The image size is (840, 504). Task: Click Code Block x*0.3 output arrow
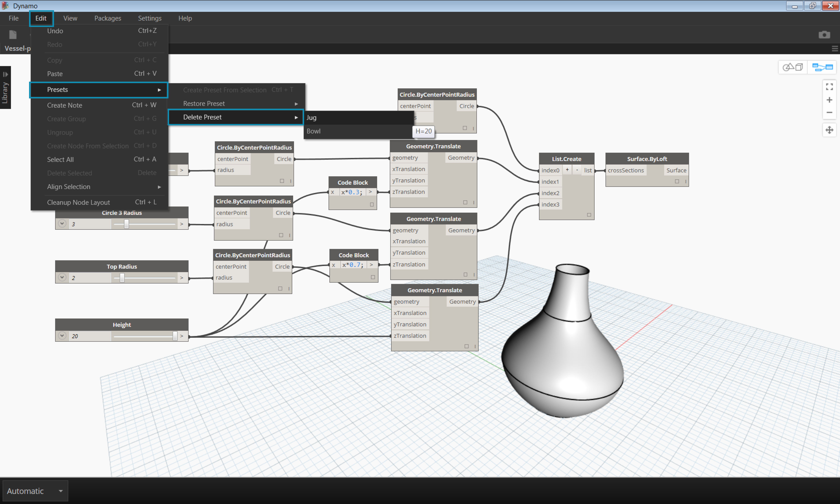370,192
